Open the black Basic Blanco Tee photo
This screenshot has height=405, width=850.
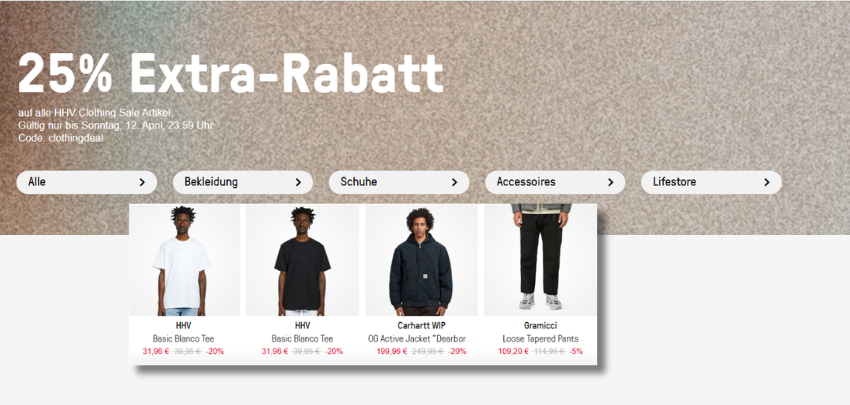pos(302,260)
